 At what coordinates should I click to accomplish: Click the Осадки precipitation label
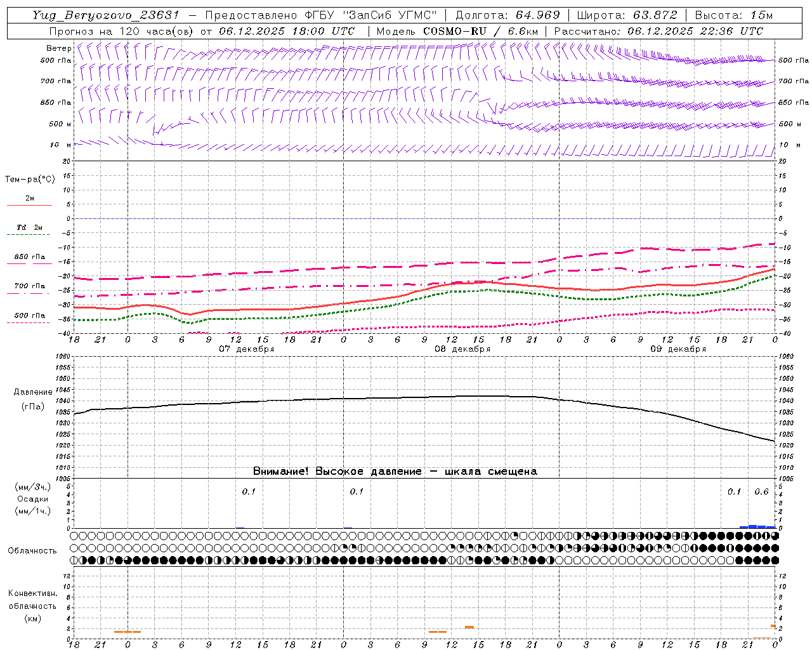(33, 499)
